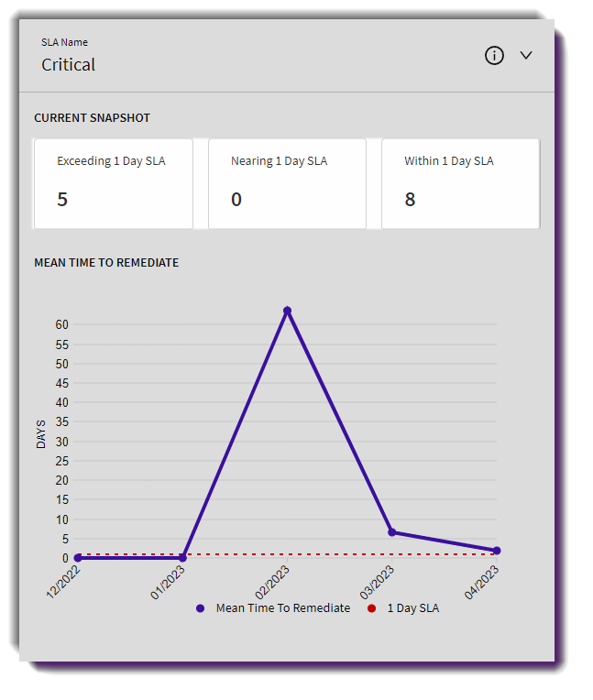Image resolution: width=593 pixels, height=700 pixels.
Task: Select the 01/2023 data point on line
Action: pyautogui.click(x=182, y=558)
